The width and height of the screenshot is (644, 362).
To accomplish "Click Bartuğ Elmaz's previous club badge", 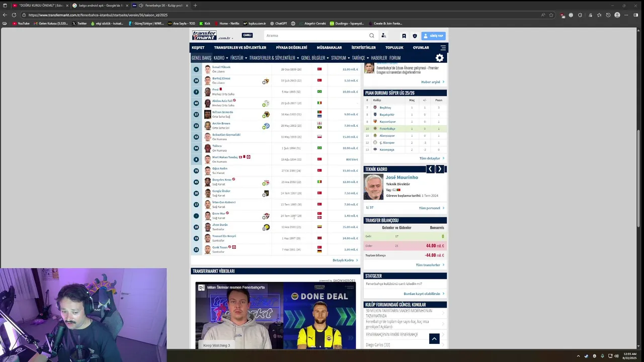I will (266, 81).
